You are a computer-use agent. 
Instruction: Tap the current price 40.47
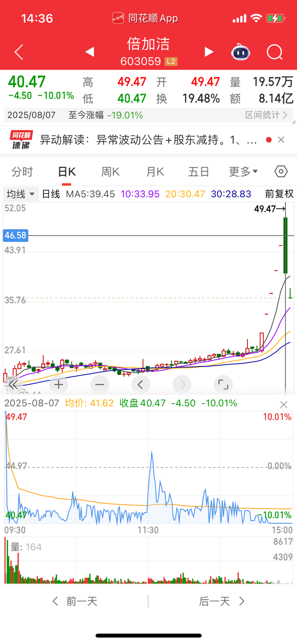point(27,82)
